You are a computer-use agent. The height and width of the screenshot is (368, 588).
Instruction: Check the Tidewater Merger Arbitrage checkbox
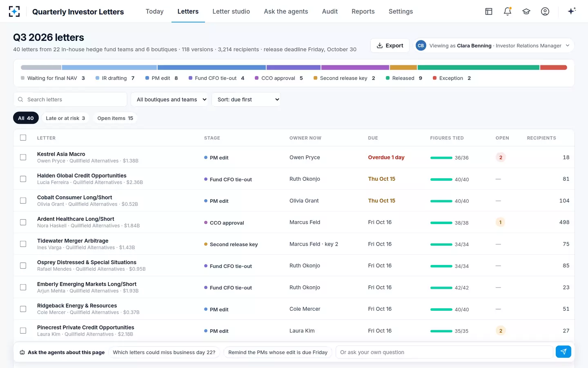coord(23,244)
